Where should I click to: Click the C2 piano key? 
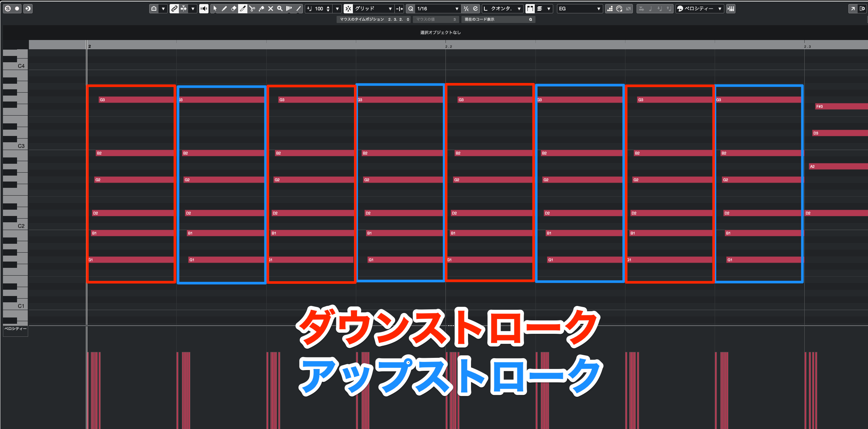pyautogui.click(x=16, y=226)
